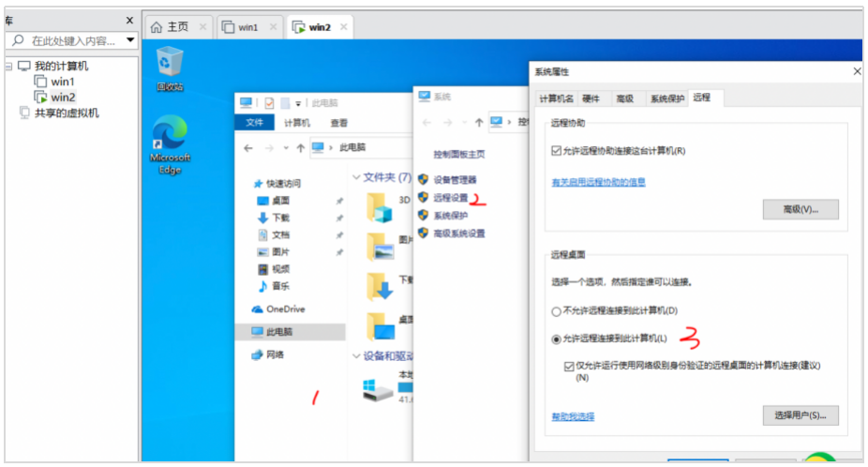Viewport: 868px width, 467px height.
Task: Collapse the My Computer tree node
Action: click(9, 67)
